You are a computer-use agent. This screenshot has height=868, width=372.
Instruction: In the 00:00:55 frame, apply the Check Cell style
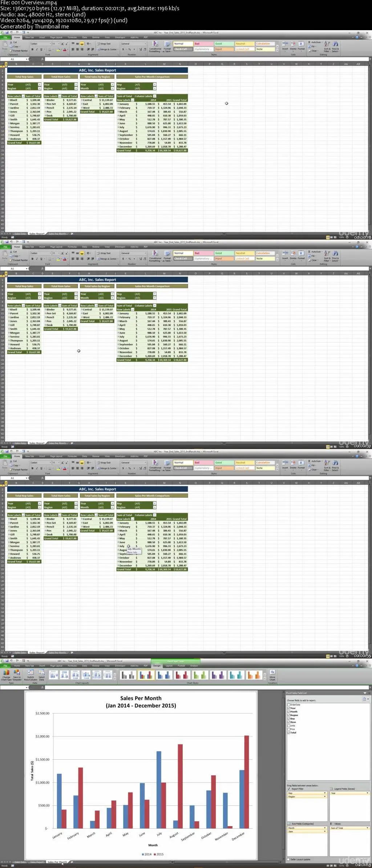[x=183, y=468]
